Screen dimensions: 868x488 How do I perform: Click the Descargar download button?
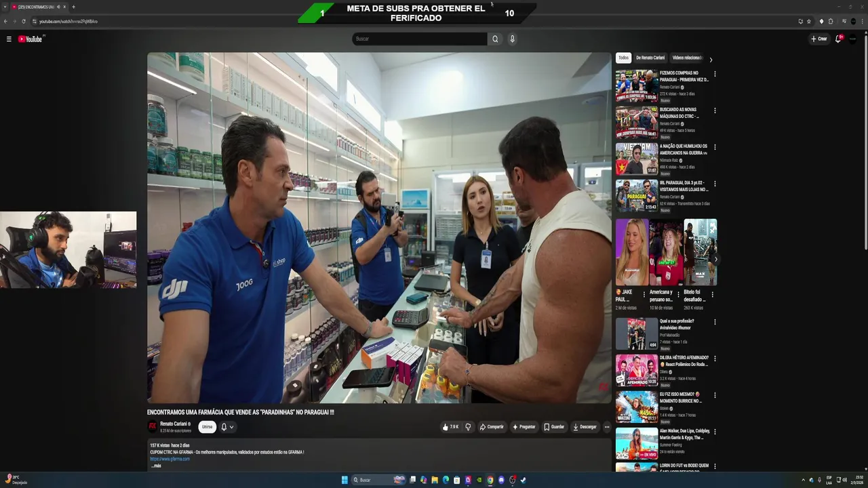(585, 427)
